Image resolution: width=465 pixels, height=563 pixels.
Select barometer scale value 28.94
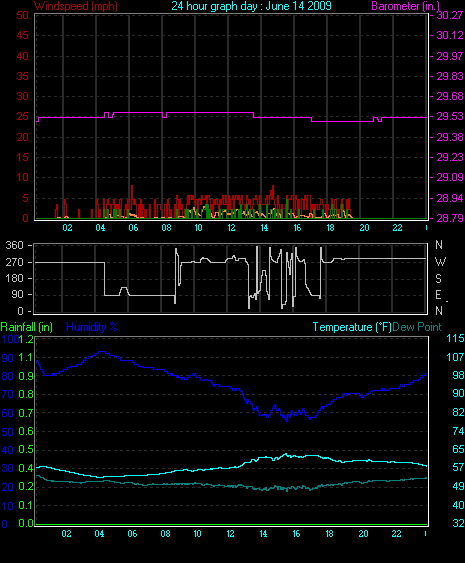point(450,198)
